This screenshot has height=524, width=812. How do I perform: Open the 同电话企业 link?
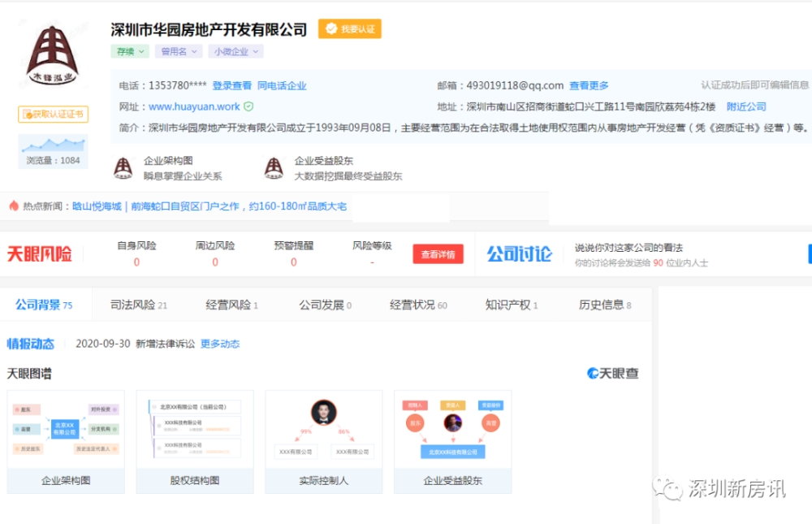pyautogui.click(x=282, y=85)
